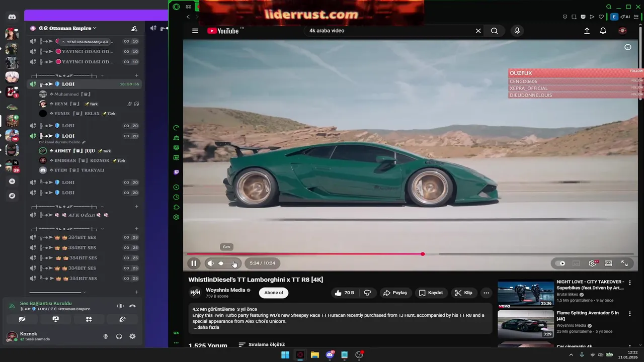The width and height of the screenshot is (644, 362).
Task: Adjust the YouTube volume slider
Action: (228, 263)
